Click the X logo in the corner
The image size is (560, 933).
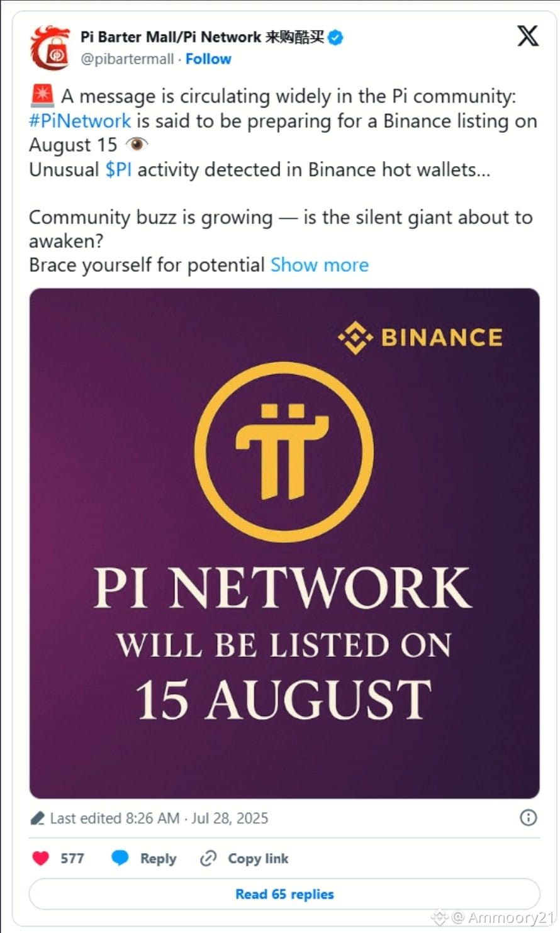(x=527, y=36)
